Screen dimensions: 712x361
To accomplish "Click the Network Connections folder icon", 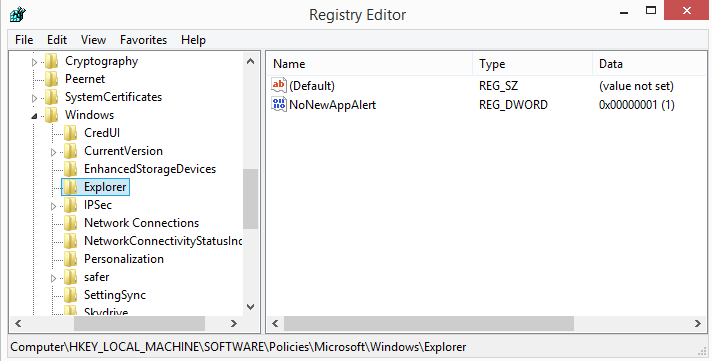I will pyautogui.click(x=70, y=223).
